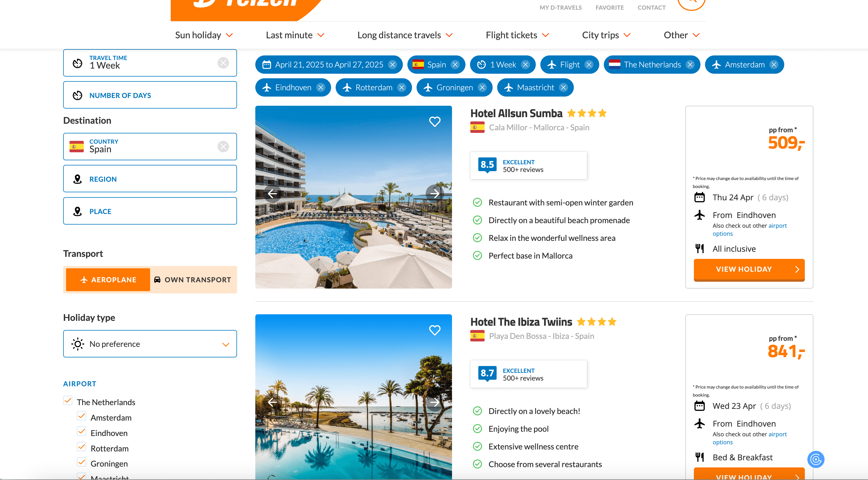Uncheck the Amsterdam airport checkbox
The image size is (868, 480).
pyautogui.click(x=81, y=416)
